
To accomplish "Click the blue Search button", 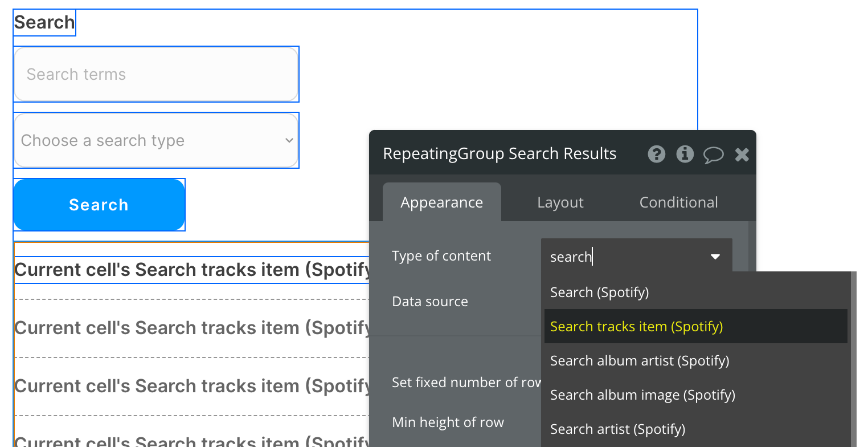I will coord(99,205).
